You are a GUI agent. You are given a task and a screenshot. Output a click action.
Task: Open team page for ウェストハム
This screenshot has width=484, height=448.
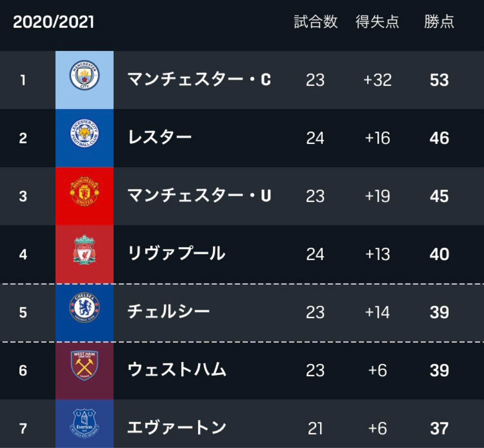tap(177, 370)
